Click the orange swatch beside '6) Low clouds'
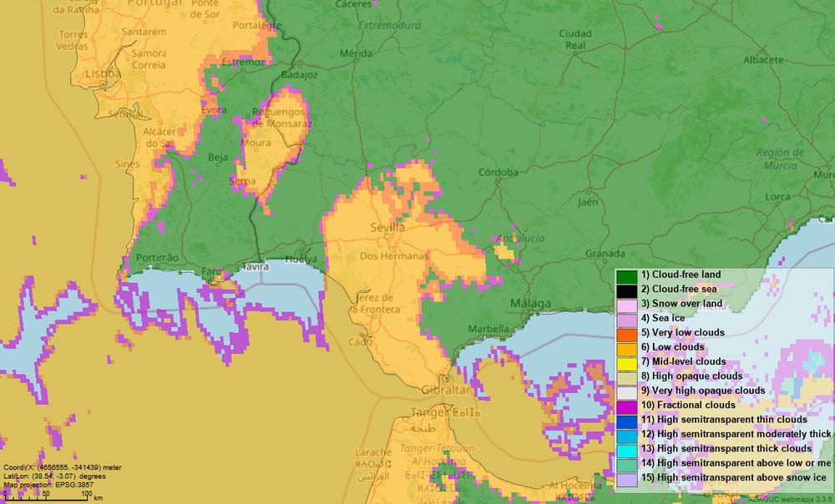 coord(627,349)
